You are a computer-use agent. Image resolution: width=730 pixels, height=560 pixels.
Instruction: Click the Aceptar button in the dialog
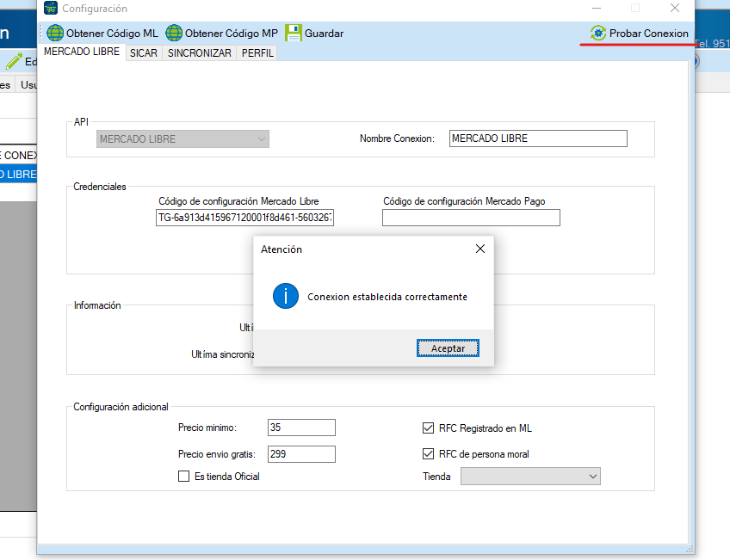(x=448, y=348)
